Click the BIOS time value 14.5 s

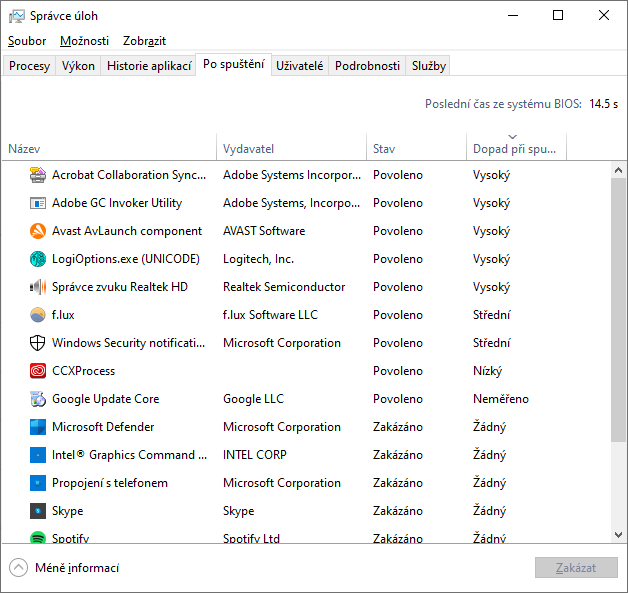604,104
